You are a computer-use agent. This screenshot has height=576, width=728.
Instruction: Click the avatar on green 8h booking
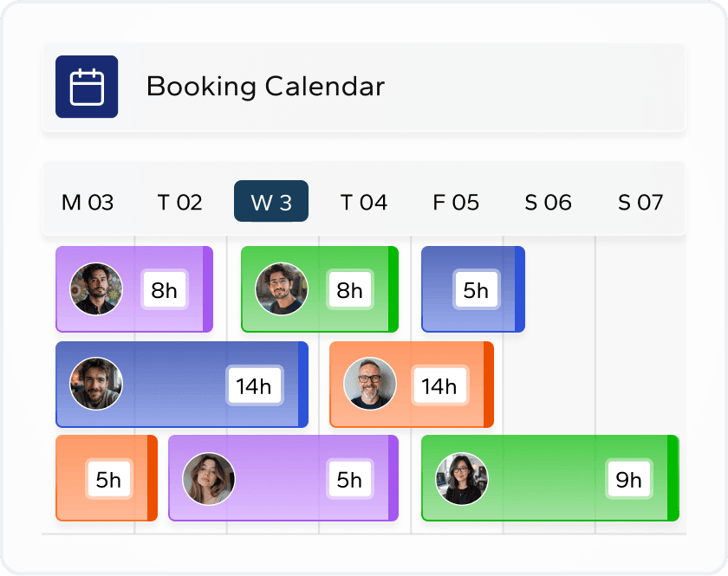pyautogui.click(x=282, y=289)
